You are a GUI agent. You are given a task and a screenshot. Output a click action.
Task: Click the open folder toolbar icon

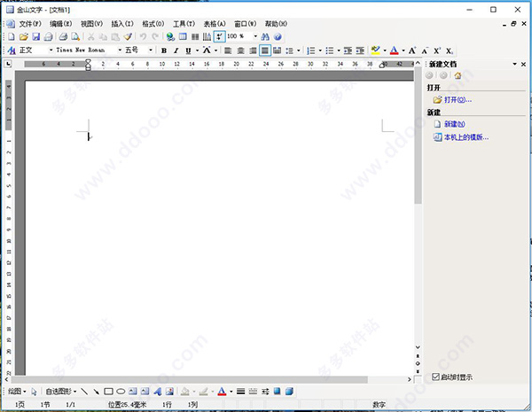[23, 36]
